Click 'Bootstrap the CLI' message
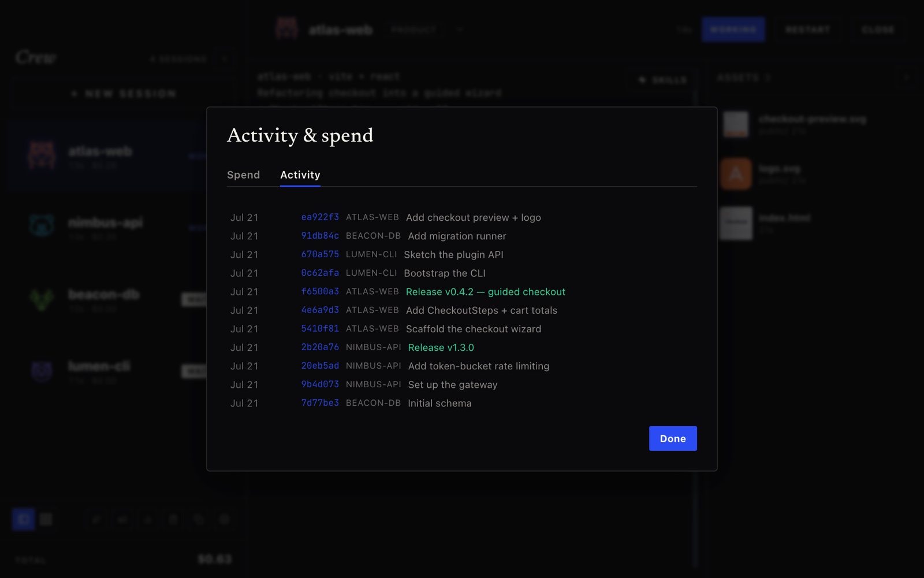924x578 pixels. 445,273
